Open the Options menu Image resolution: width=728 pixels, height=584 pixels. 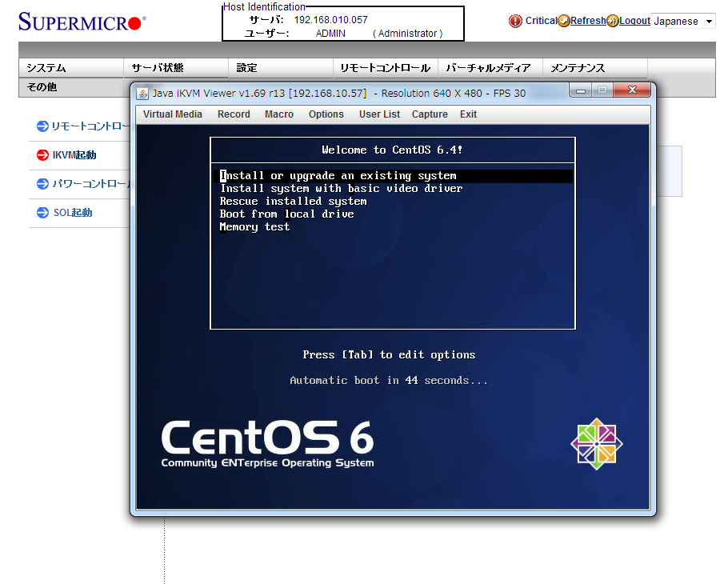pyautogui.click(x=326, y=114)
